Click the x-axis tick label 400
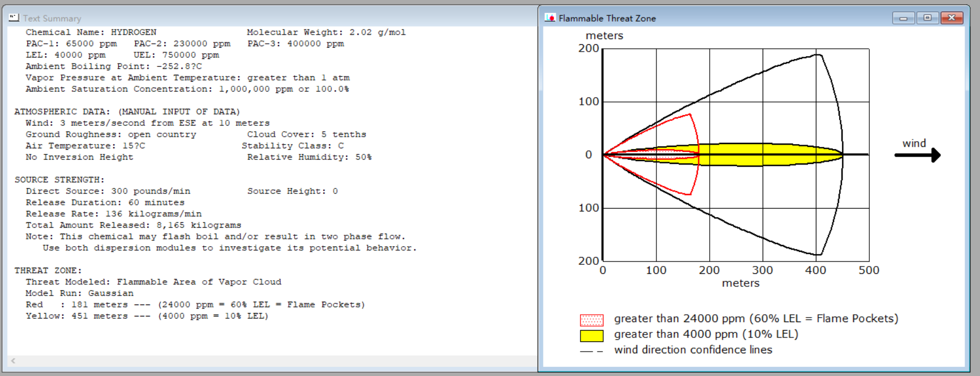The width and height of the screenshot is (980, 376). tap(815, 271)
